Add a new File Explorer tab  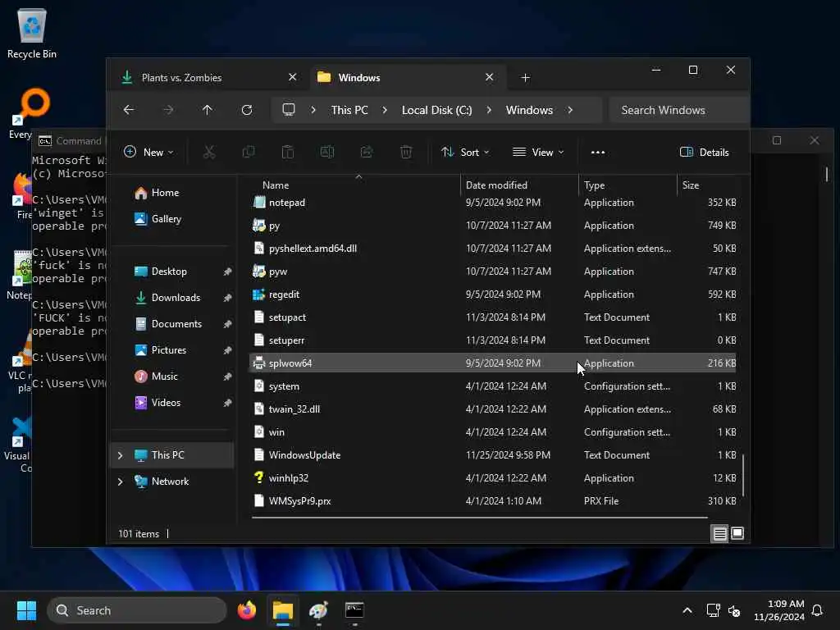pos(526,78)
